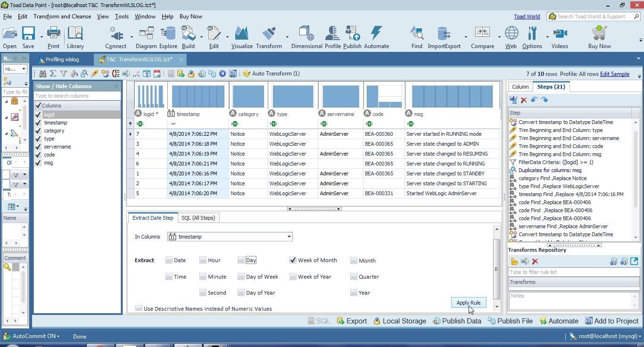Click the Profile toolbar icon
The image size is (644, 347).
pyautogui.click(x=332, y=38)
